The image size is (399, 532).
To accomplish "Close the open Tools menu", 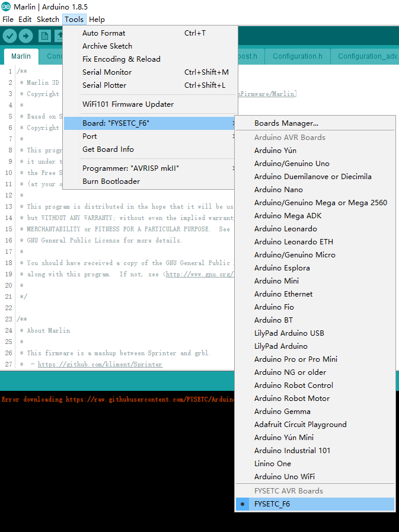I will tap(74, 20).
